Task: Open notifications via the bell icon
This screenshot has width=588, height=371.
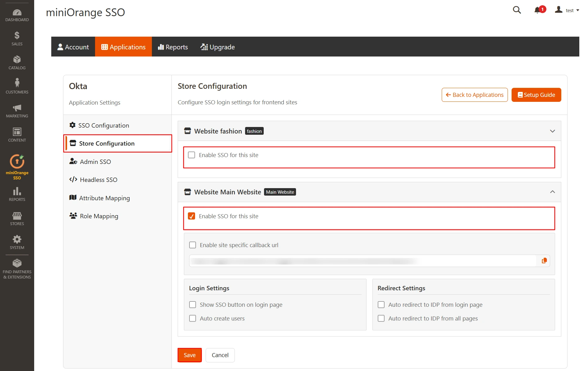Action: click(537, 10)
